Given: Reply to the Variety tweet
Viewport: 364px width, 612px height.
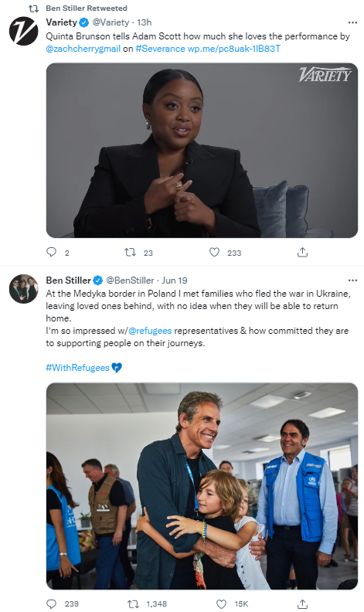Looking at the screenshot, I should pyautogui.click(x=52, y=252).
